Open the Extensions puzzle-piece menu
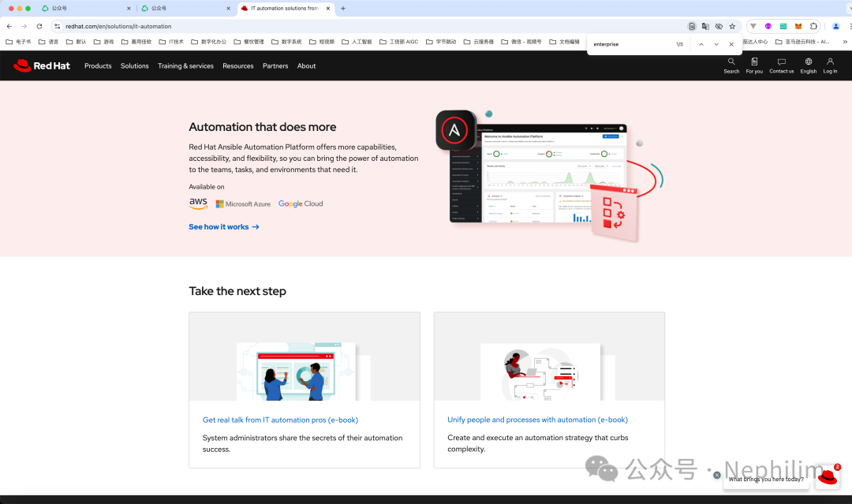Screen dimensions: 852x504 tap(813, 26)
